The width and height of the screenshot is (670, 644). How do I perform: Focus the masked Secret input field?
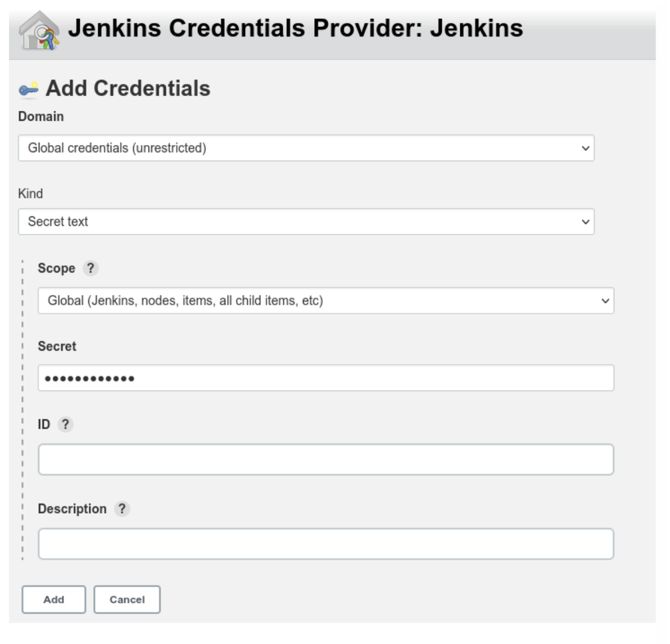[326, 378]
